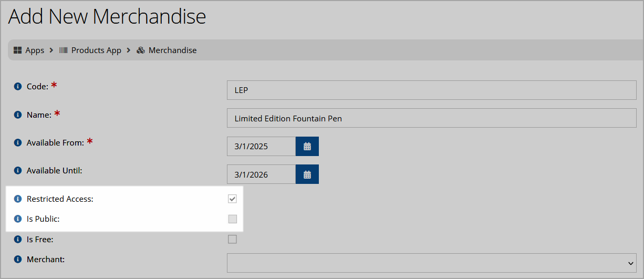Click into the Code text field
The height and width of the screenshot is (279, 644).
pos(432,90)
